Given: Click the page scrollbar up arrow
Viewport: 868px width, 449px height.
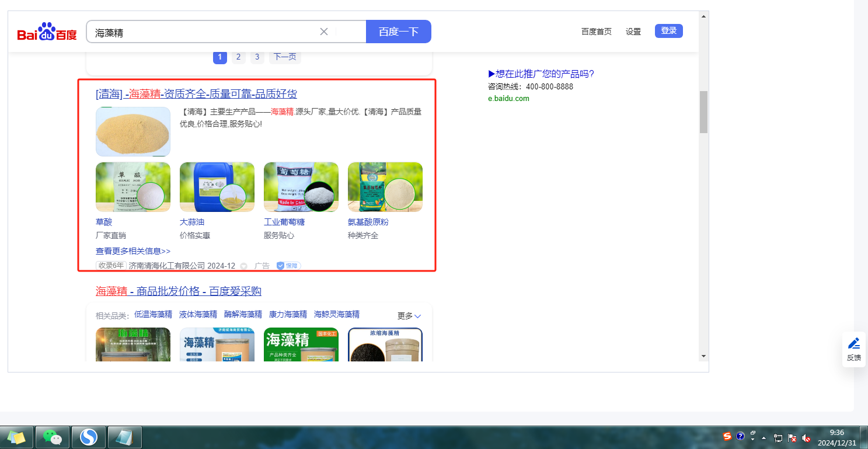Looking at the screenshot, I should 703,16.
